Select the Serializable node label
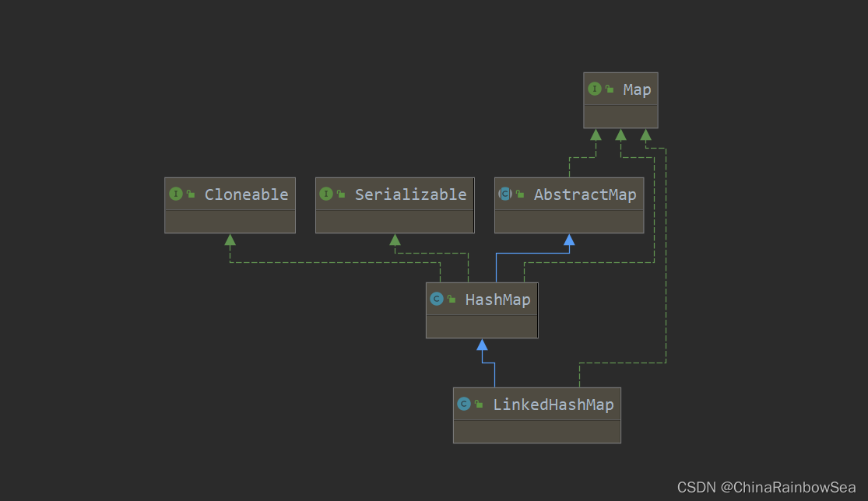 point(411,194)
